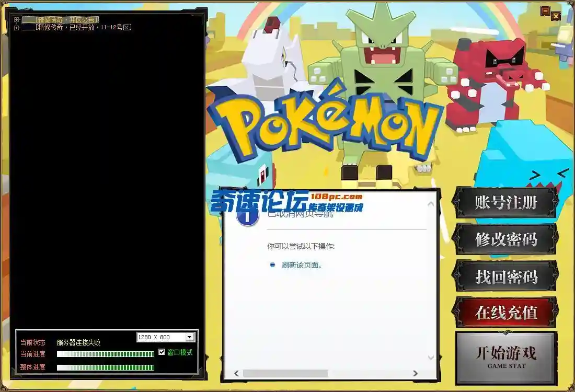The image size is (575, 392).
Task: Click the 刷新该页面 link
Action: pos(302,265)
